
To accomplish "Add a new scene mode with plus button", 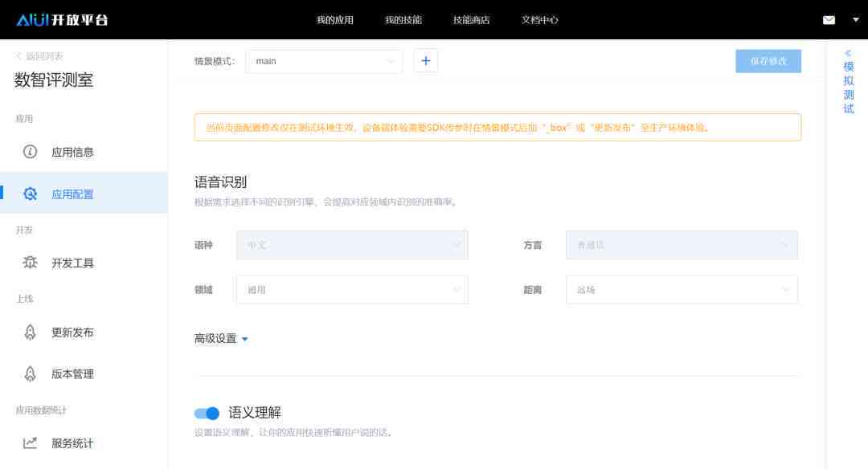I will (x=426, y=61).
